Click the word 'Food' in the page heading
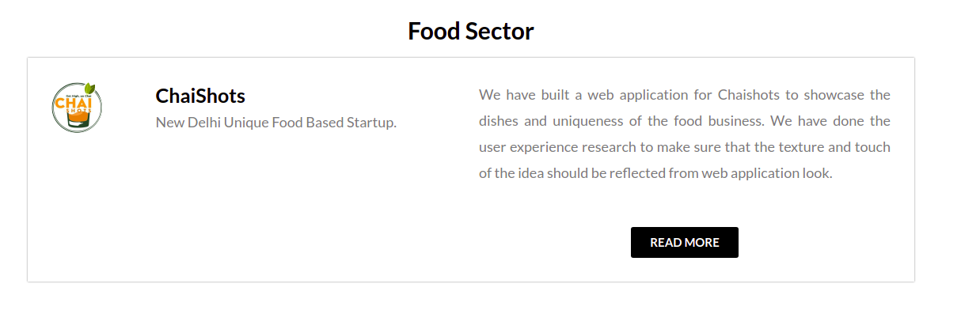The width and height of the screenshot is (980, 333). [434, 31]
